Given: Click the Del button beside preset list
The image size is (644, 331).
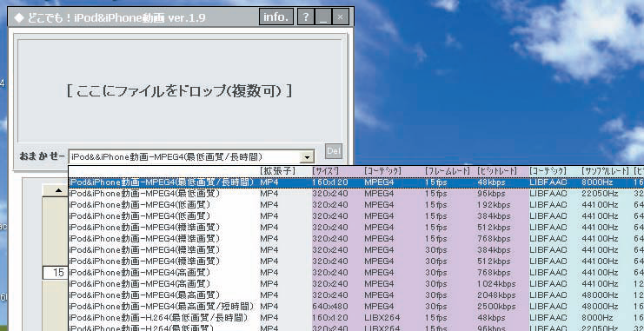Looking at the screenshot, I should point(334,151).
